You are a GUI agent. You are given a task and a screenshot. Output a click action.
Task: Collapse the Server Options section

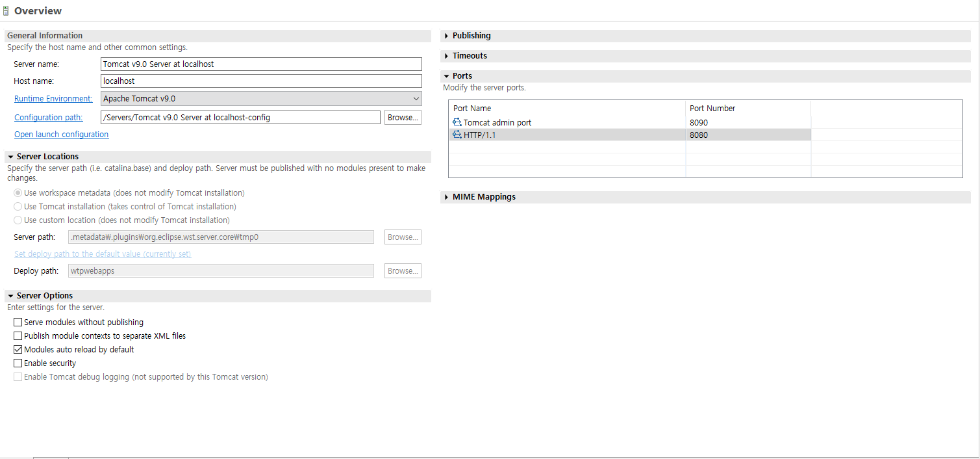click(x=11, y=296)
